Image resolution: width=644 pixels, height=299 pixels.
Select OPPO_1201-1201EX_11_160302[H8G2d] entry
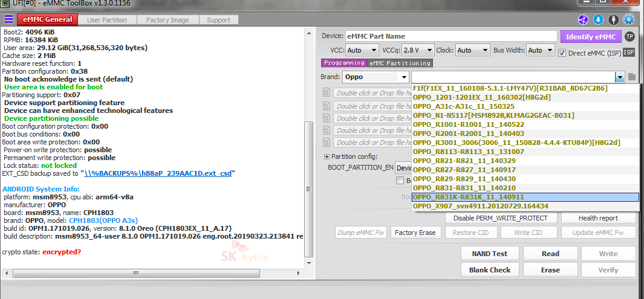[x=525, y=97]
